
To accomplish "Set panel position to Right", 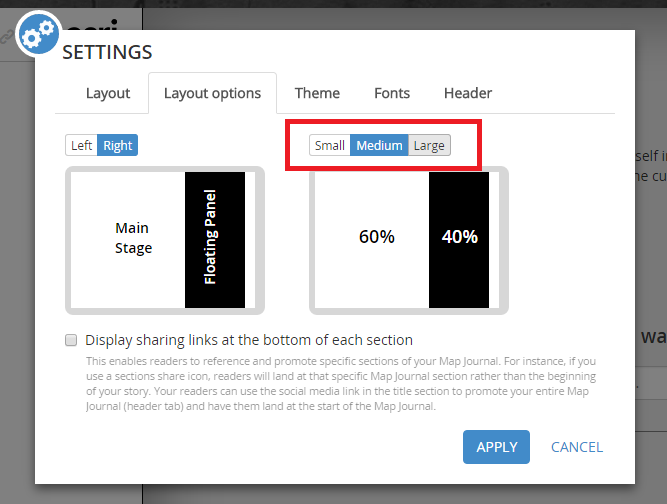I will pyautogui.click(x=118, y=146).
